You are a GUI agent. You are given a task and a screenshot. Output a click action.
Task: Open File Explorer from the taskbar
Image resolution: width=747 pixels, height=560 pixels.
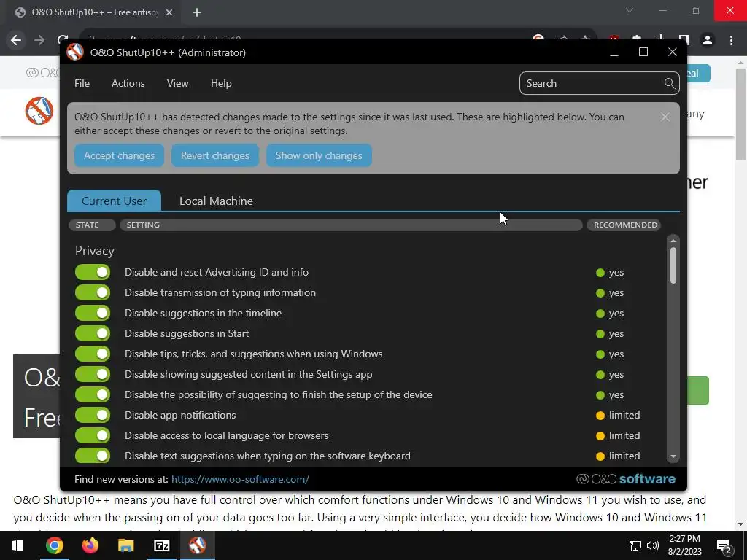(125, 545)
